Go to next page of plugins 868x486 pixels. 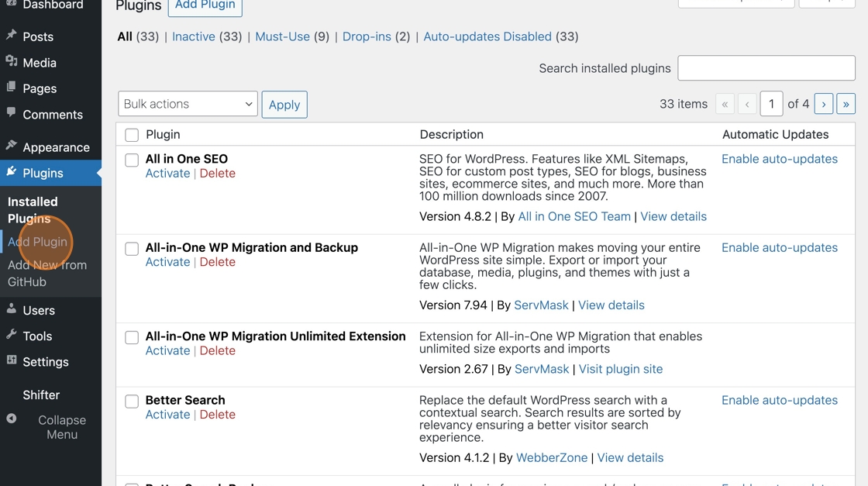[824, 104]
